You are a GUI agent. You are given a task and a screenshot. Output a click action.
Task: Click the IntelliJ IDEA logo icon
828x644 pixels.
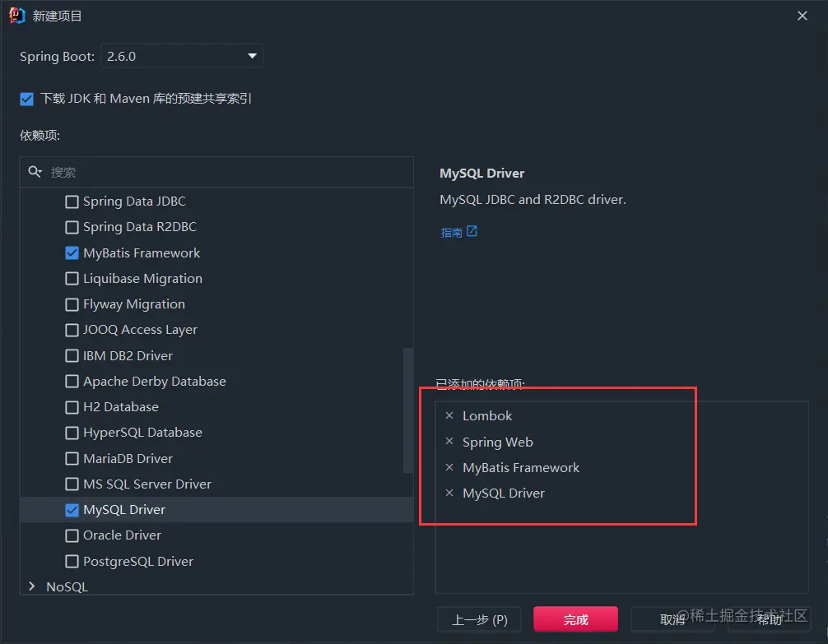tap(17, 16)
